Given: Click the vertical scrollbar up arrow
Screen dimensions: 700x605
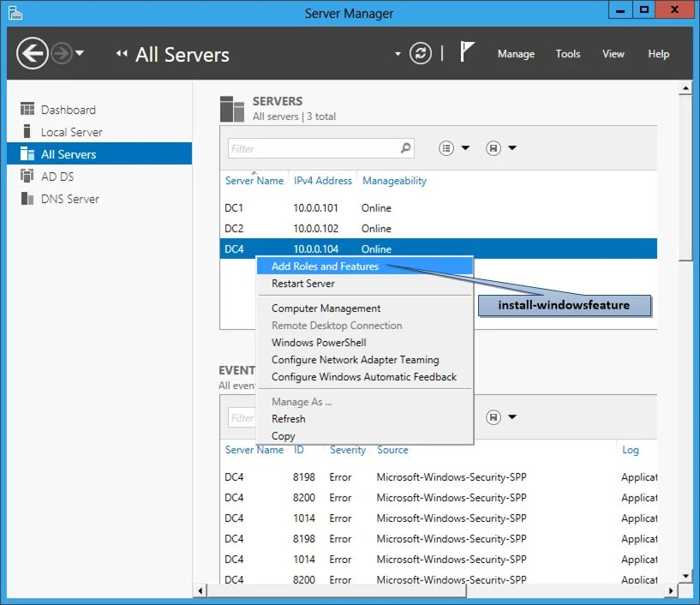Looking at the screenshot, I should coord(685,88).
